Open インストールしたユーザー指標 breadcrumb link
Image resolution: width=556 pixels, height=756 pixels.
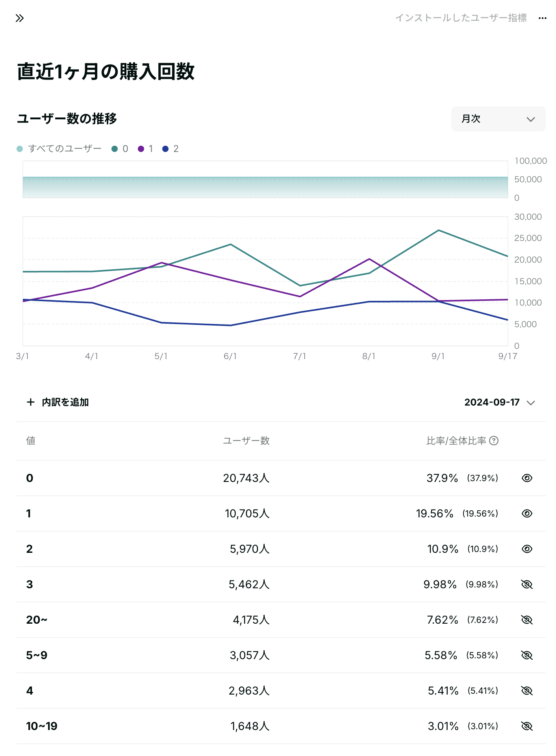[x=461, y=18]
